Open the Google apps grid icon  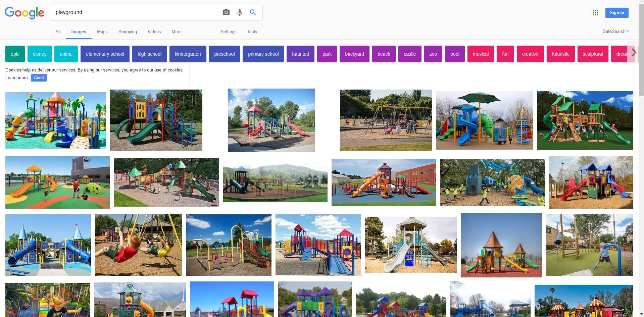coord(595,13)
